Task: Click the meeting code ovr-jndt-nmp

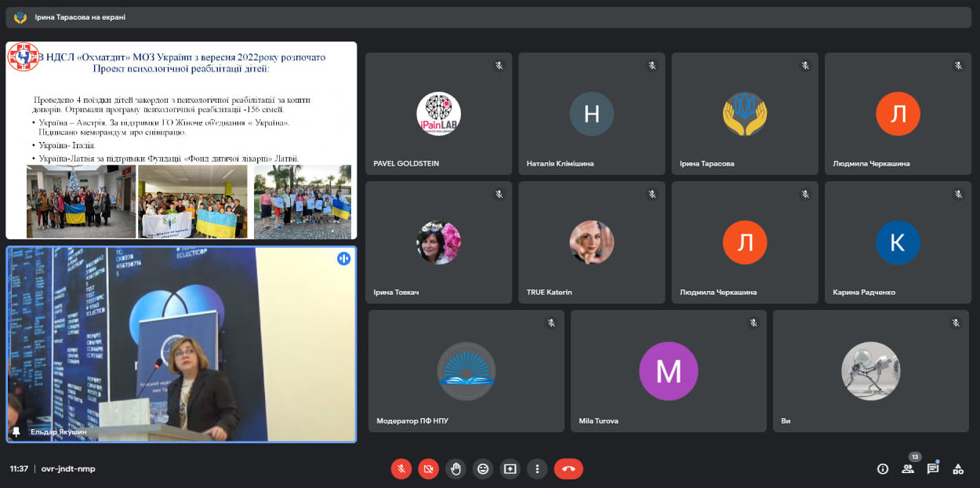Action: pyautogui.click(x=68, y=468)
